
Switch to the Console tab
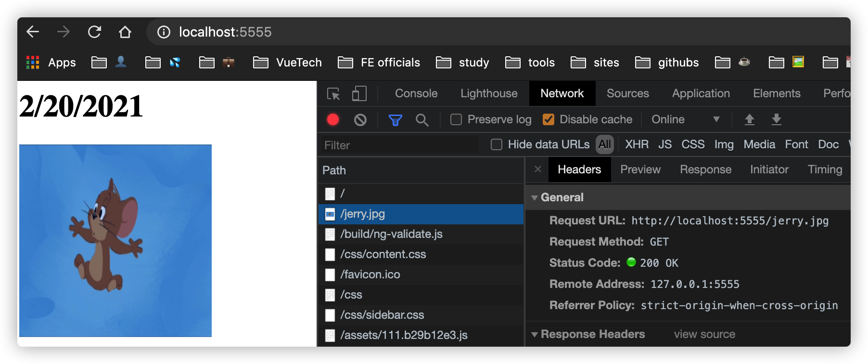416,93
